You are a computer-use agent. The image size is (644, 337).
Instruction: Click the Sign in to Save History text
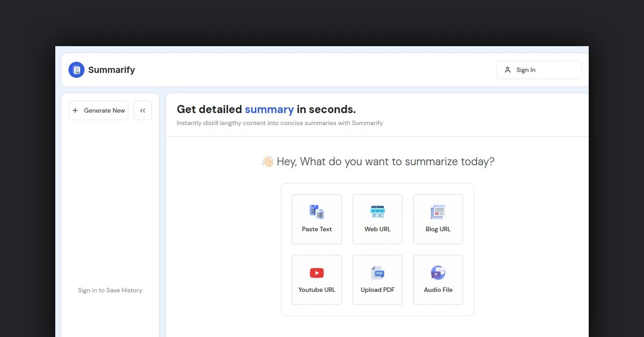tap(110, 290)
